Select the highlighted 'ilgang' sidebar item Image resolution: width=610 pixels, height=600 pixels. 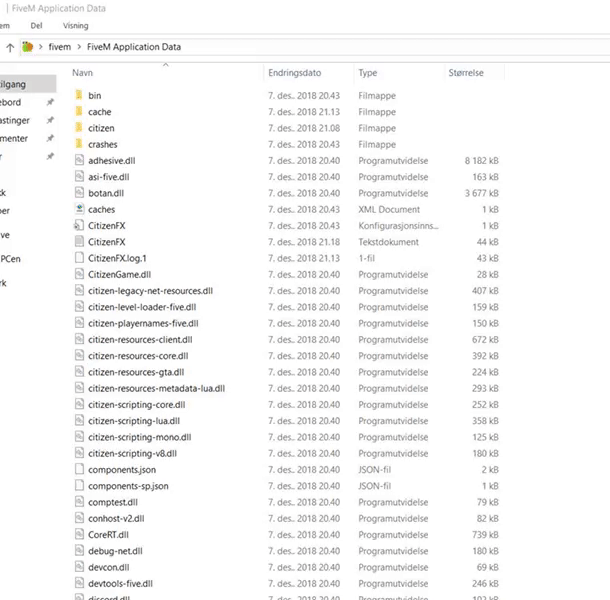click(27, 84)
